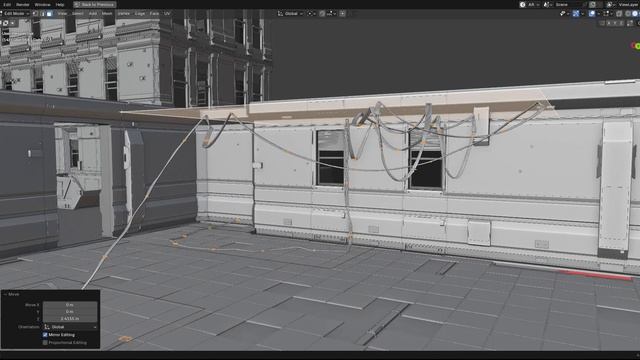
Task: Click the new scene button
Action: point(592,4)
